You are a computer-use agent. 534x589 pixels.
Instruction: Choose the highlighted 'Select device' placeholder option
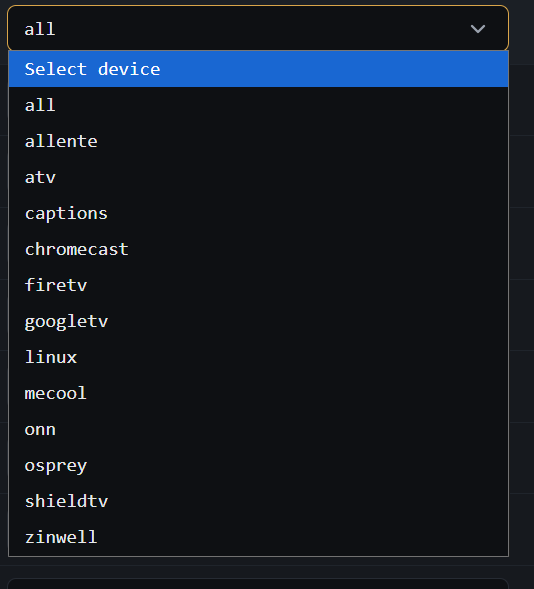pos(258,69)
